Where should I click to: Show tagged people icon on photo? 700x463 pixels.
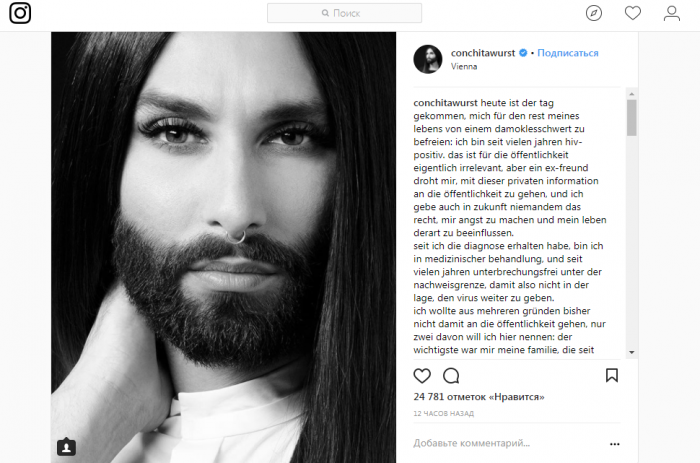tap(66, 446)
